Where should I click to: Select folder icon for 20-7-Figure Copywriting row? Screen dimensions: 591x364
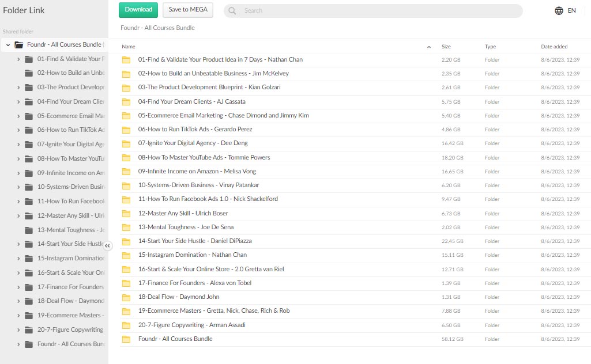click(x=126, y=325)
